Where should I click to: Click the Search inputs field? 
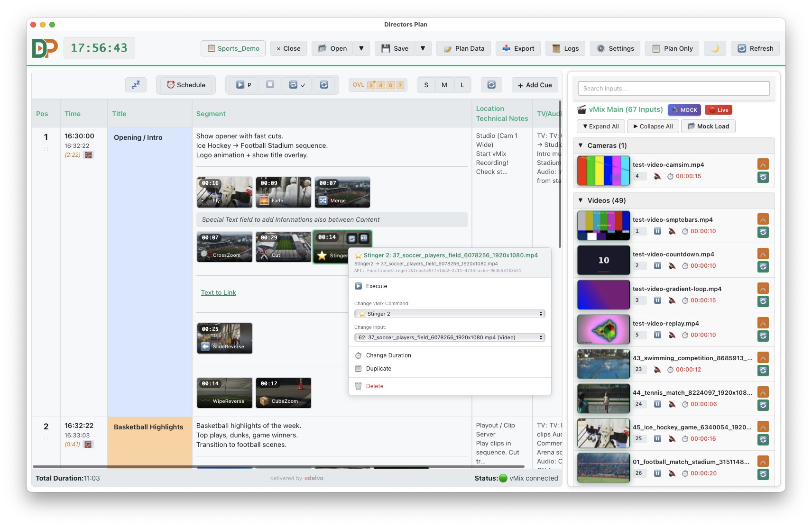click(673, 88)
